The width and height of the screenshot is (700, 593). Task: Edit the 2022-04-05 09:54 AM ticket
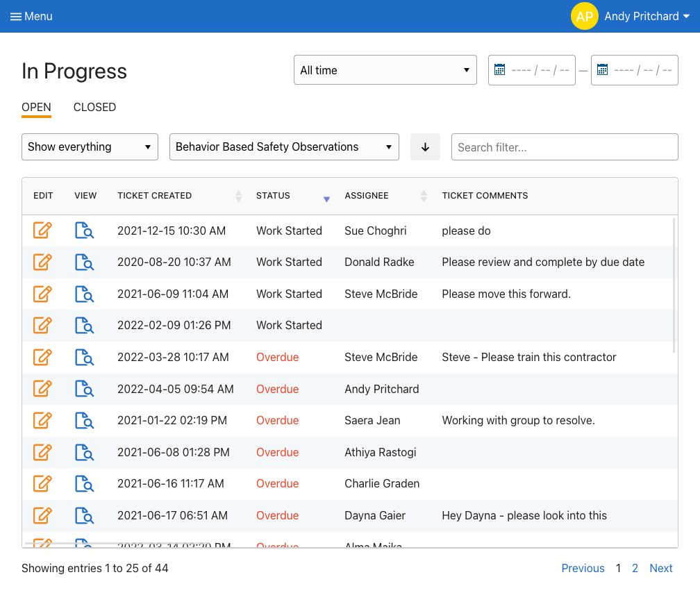tap(42, 389)
